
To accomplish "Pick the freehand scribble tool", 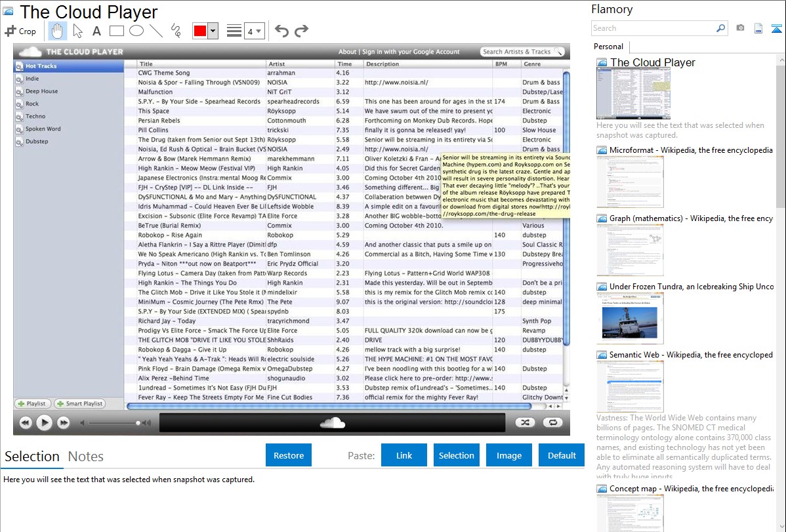I will [x=176, y=31].
